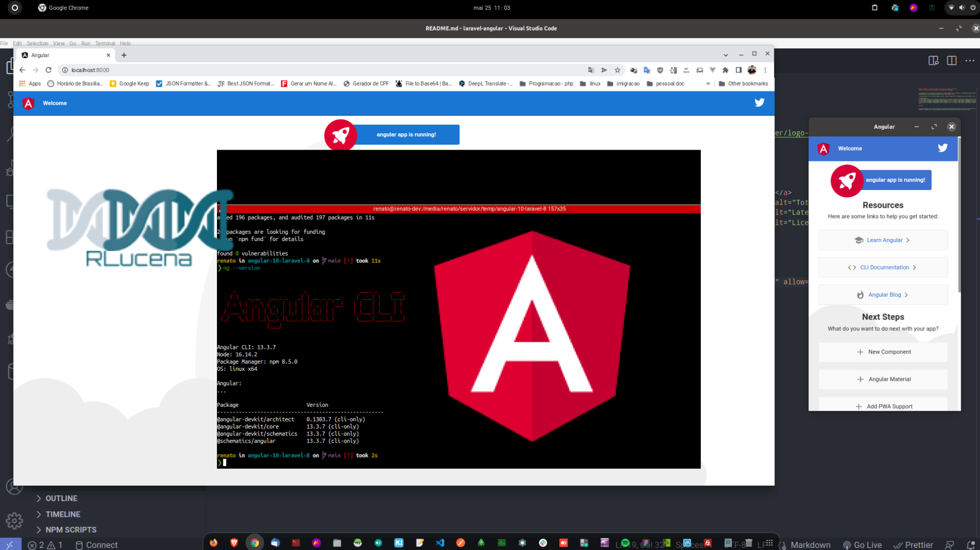Open Spotify from the dock

[x=625, y=543]
